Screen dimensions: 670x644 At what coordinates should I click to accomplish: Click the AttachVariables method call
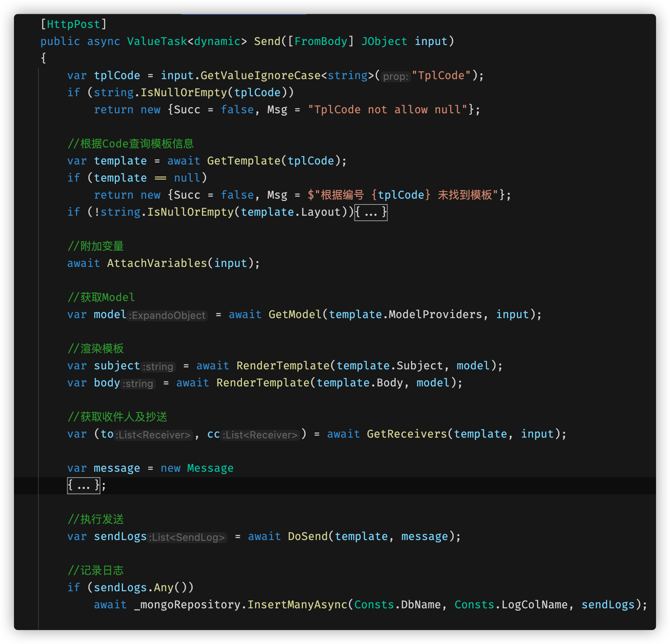tap(157, 263)
